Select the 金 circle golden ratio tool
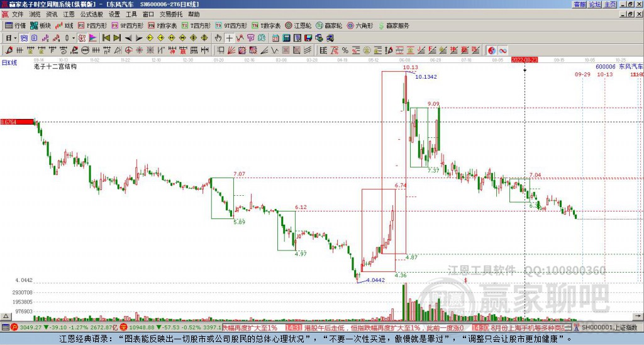The height and width of the screenshot is (345, 644). point(367,50)
